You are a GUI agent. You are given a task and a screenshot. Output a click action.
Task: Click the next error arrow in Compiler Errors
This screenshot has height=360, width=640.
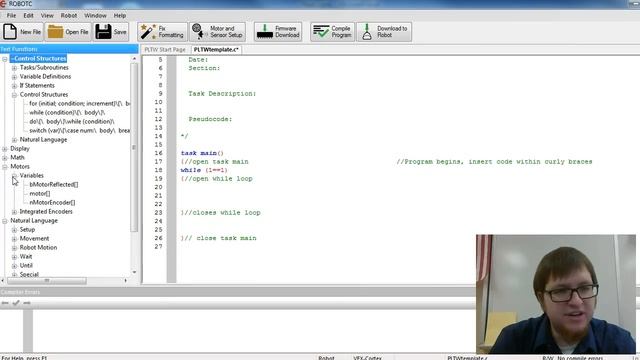tap(27, 303)
